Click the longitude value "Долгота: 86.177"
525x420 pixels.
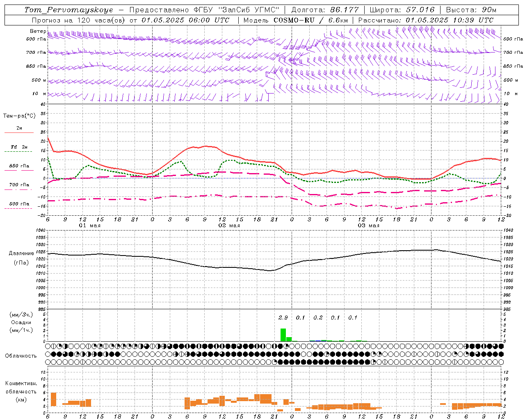325,10
